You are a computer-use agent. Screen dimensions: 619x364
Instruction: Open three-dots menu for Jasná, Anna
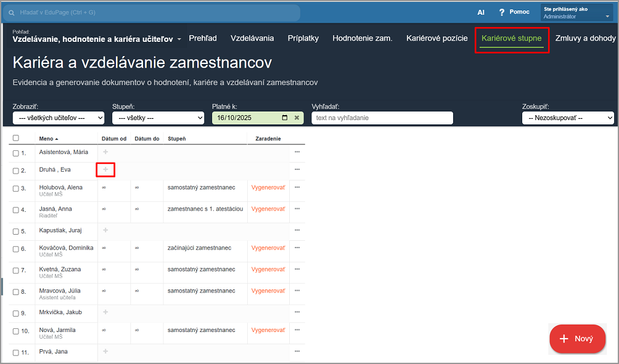pos(297,209)
